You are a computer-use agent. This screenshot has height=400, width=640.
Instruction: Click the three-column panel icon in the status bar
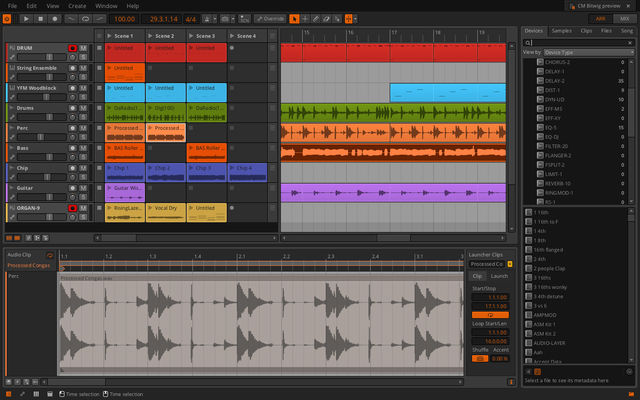(36, 394)
